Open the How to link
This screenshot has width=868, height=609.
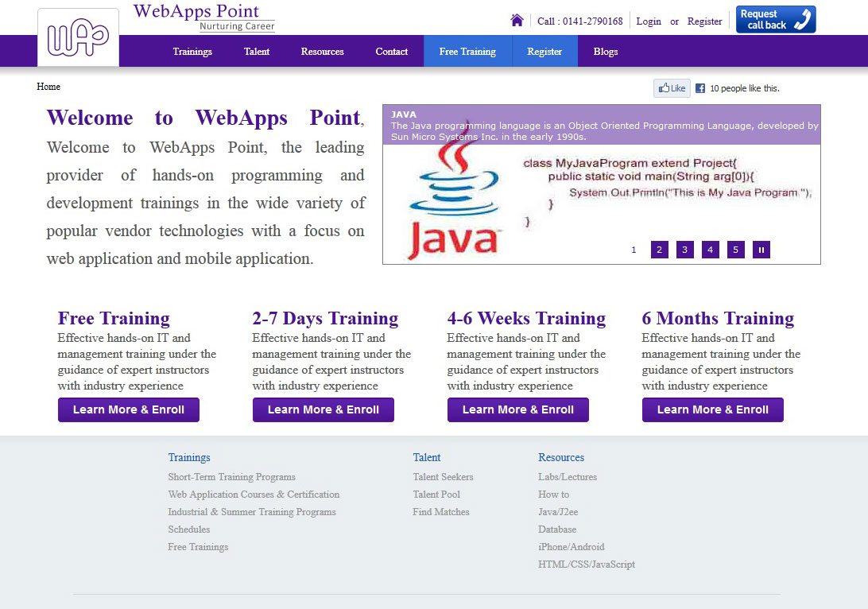click(x=553, y=495)
